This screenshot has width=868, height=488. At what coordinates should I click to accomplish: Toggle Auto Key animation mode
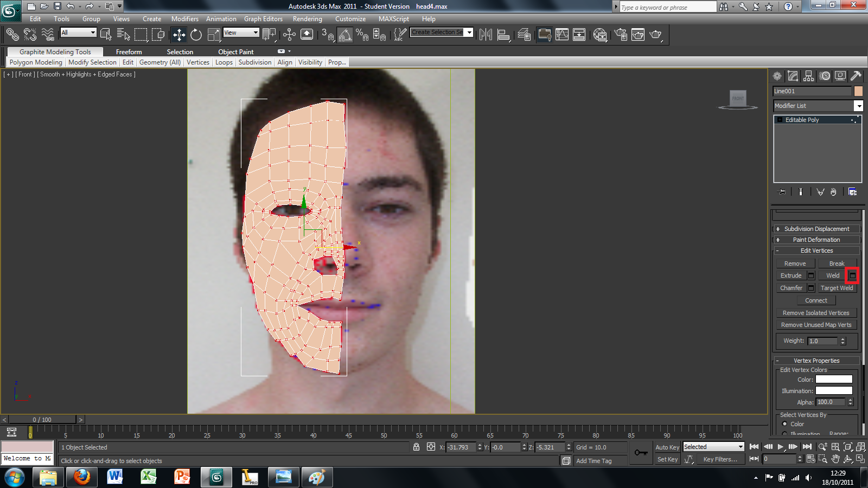[x=667, y=447]
